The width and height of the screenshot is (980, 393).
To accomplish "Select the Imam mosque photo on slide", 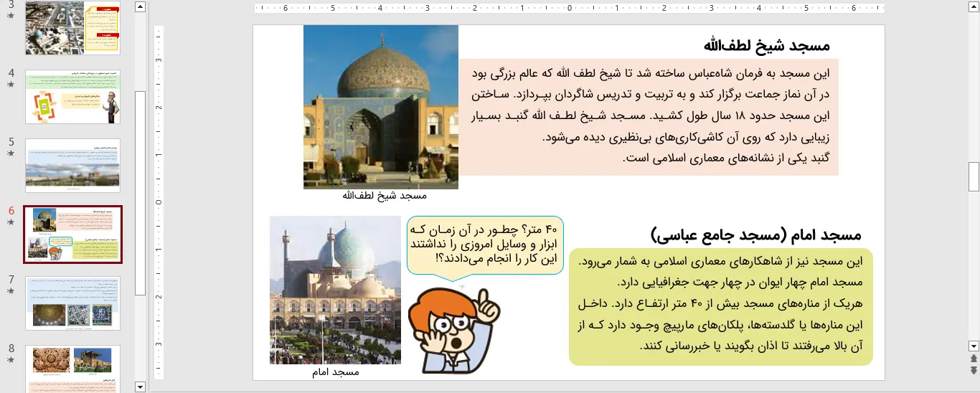I will point(335,290).
